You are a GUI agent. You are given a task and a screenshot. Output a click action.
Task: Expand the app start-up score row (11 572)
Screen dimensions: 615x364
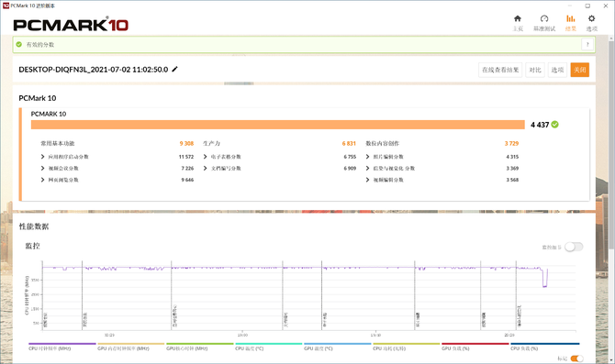pos(43,157)
